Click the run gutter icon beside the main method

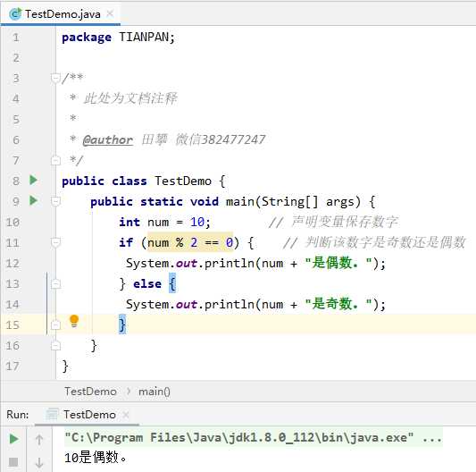[x=33, y=200]
